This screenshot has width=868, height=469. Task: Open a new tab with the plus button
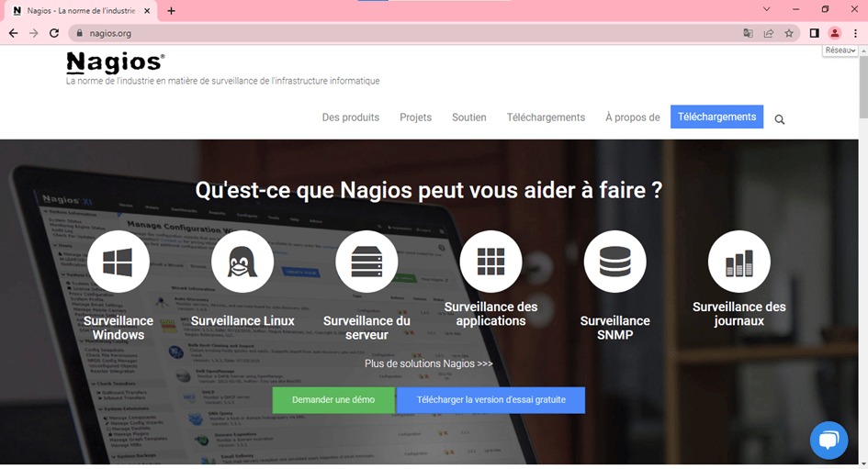[x=171, y=10]
